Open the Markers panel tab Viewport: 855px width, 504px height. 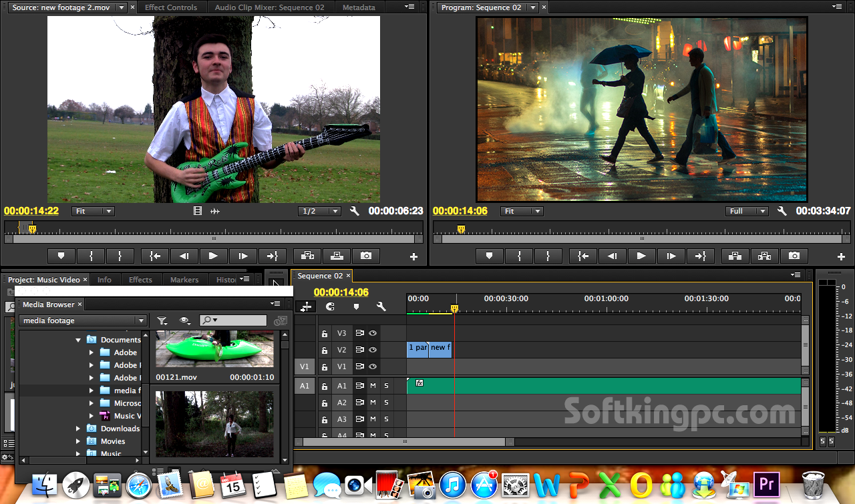[x=184, y=280]
